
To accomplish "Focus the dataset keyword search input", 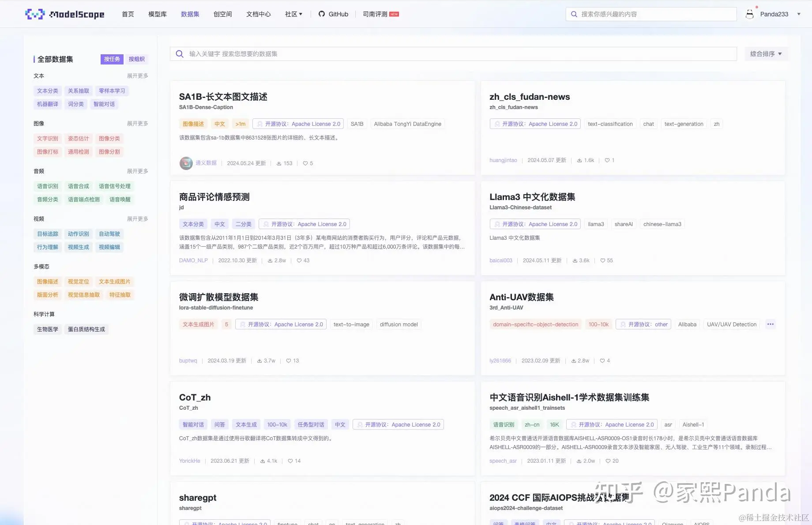I will click(x=454, y=54).
